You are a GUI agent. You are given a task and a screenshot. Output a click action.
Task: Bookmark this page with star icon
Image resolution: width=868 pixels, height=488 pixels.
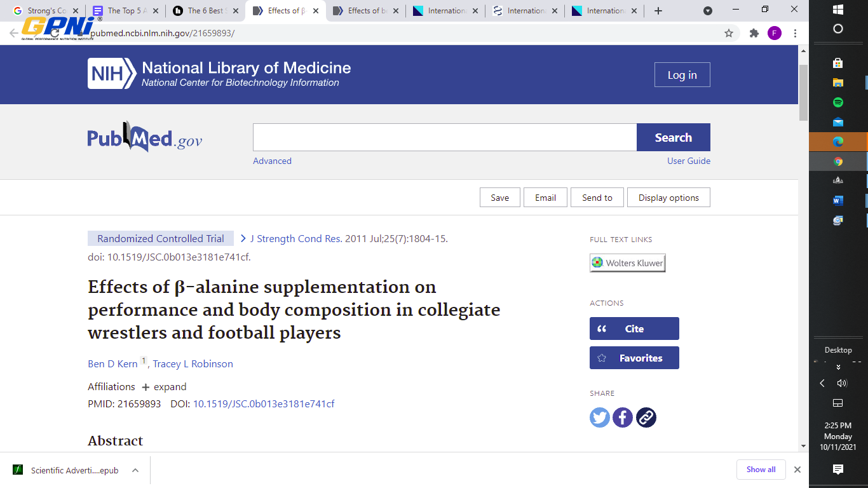(729, 33)
